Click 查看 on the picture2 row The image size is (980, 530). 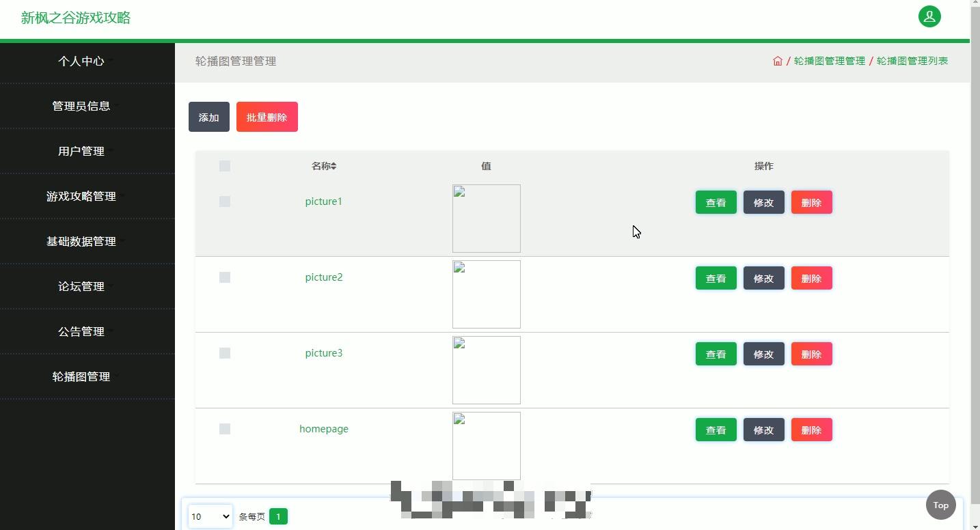[x=716, y=278]
